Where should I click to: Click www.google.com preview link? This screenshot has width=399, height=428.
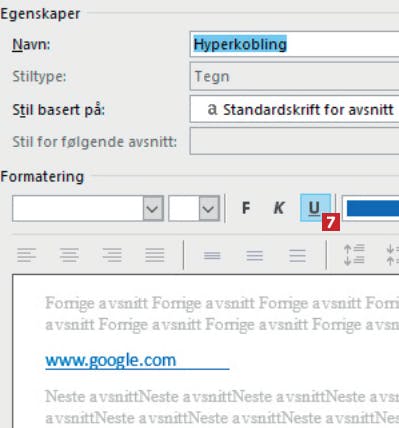[x=111, y=360]
